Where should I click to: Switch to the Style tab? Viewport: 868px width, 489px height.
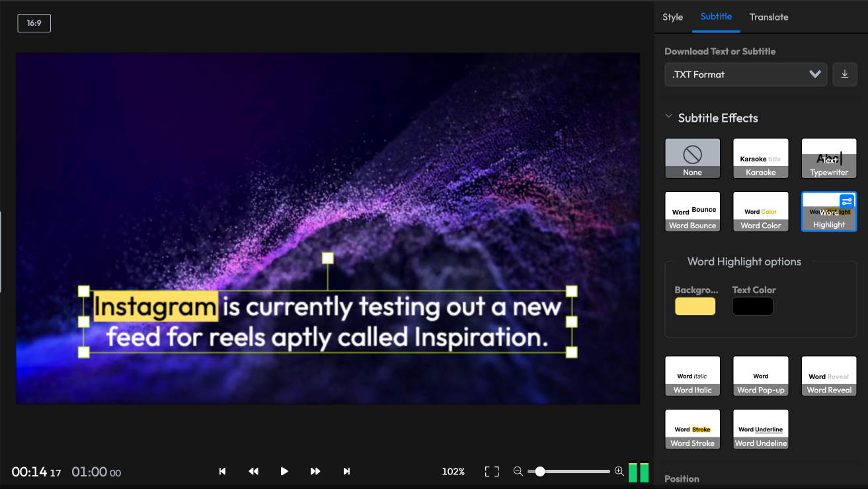click(x=672, y=17)
